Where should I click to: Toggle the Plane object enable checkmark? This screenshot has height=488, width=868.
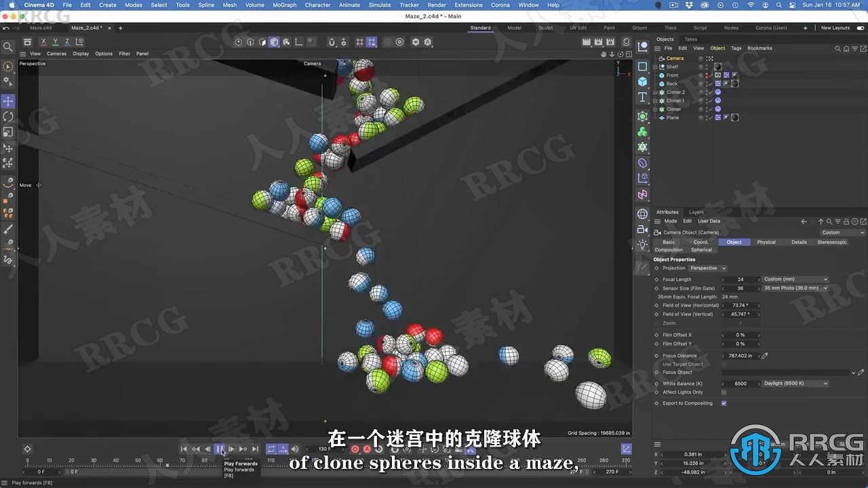click(711, 118)
